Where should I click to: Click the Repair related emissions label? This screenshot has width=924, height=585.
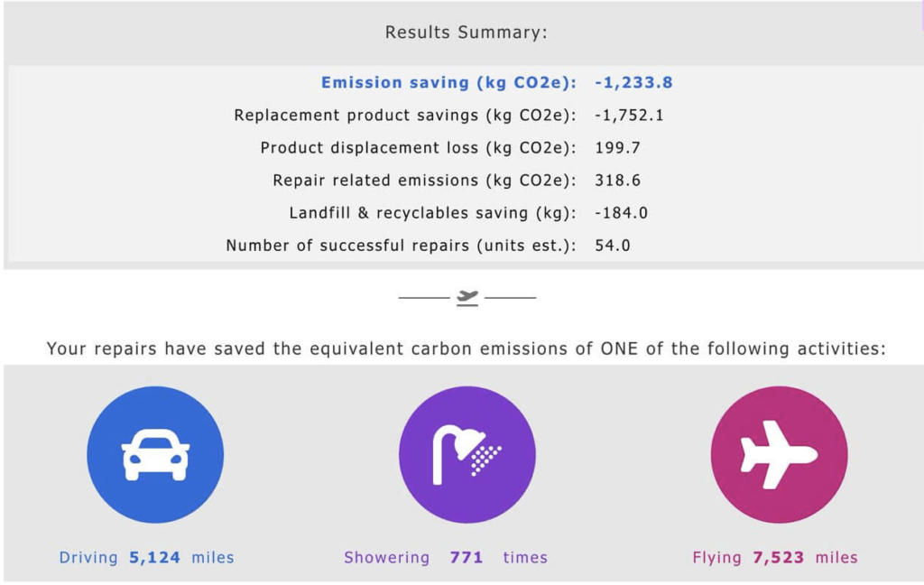click(424, 180)
